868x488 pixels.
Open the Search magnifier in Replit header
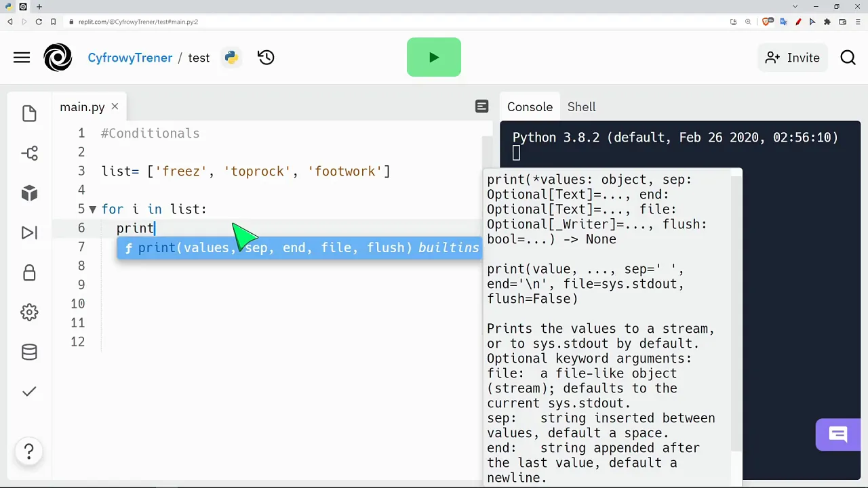tap(848, 58)
